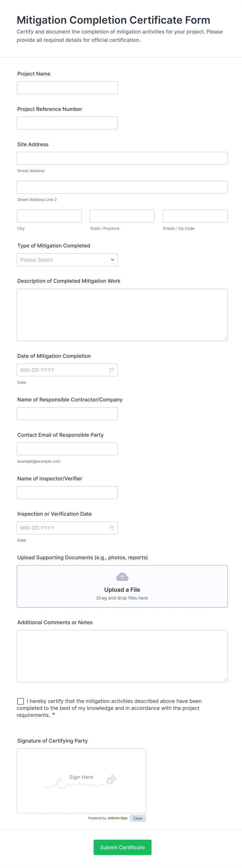The height and width of the screenshot is (868, 242).
Task: Click the Project Reference Number field
Action: click(67, 123)
